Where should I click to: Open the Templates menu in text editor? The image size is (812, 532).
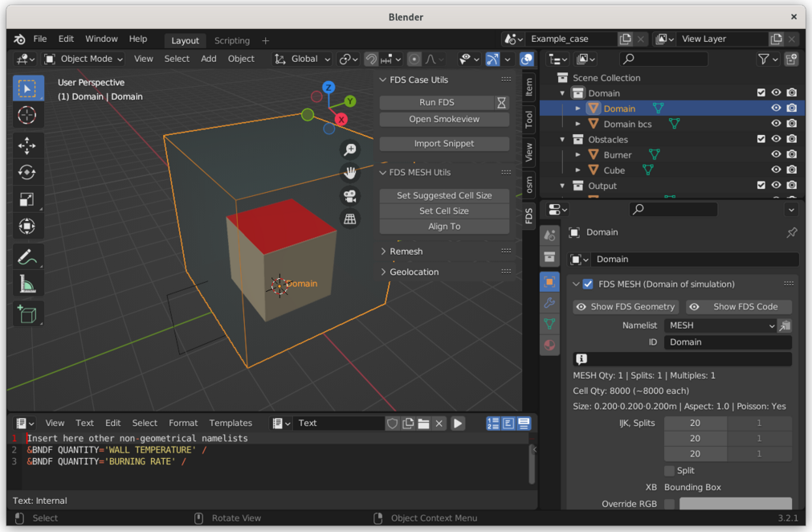231,424
